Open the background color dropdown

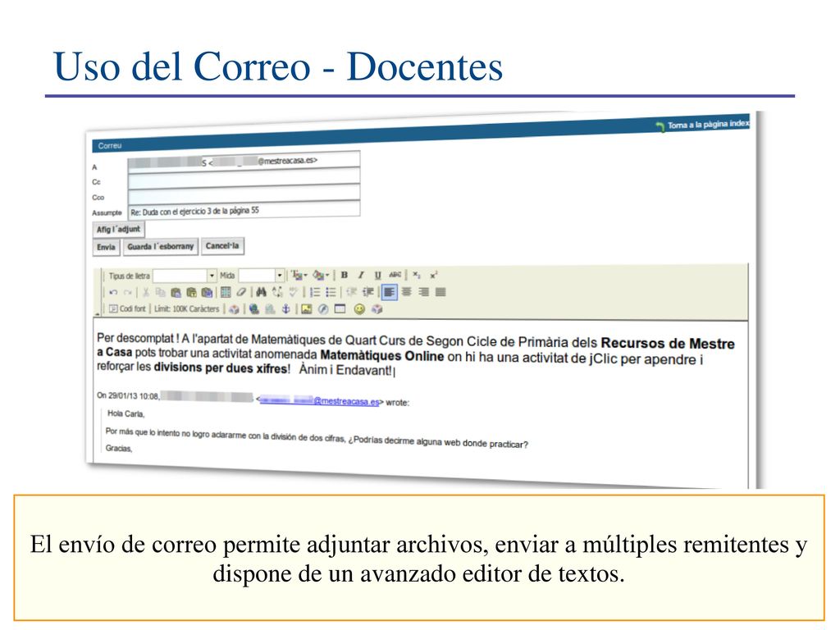pos(321,276)
